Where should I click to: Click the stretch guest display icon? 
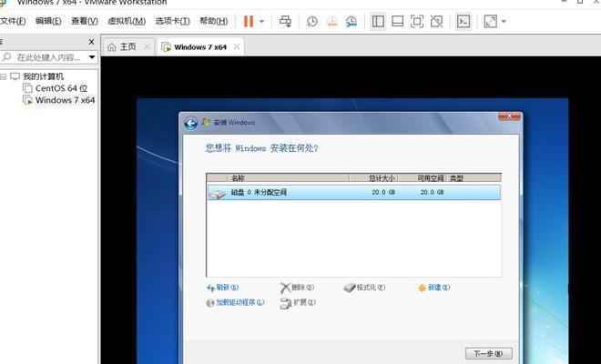coord(491,21)
